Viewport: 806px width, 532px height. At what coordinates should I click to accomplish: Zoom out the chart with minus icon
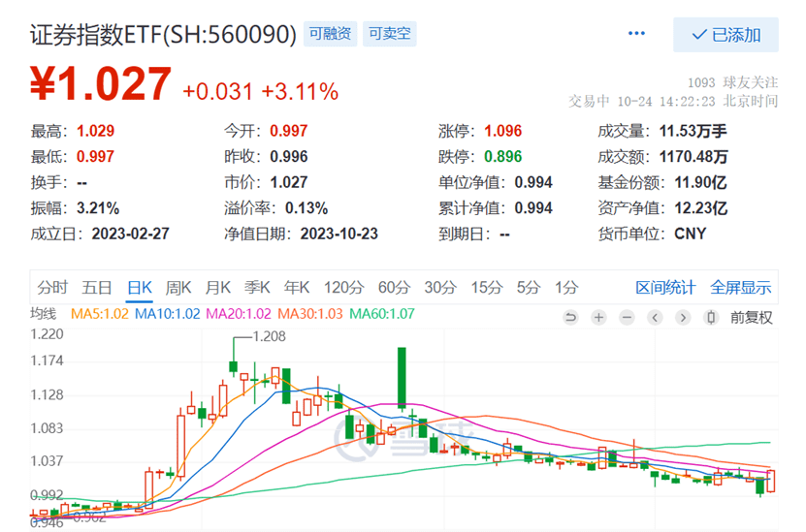point(628,317)
